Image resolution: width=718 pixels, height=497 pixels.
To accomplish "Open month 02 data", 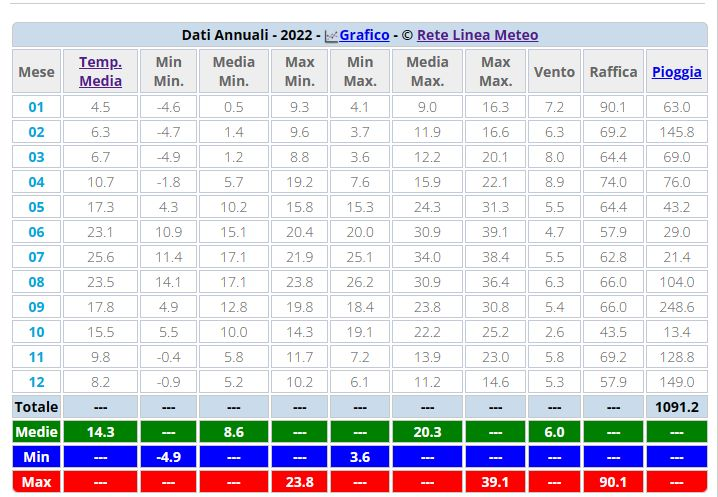I will (x=36, y=132).
